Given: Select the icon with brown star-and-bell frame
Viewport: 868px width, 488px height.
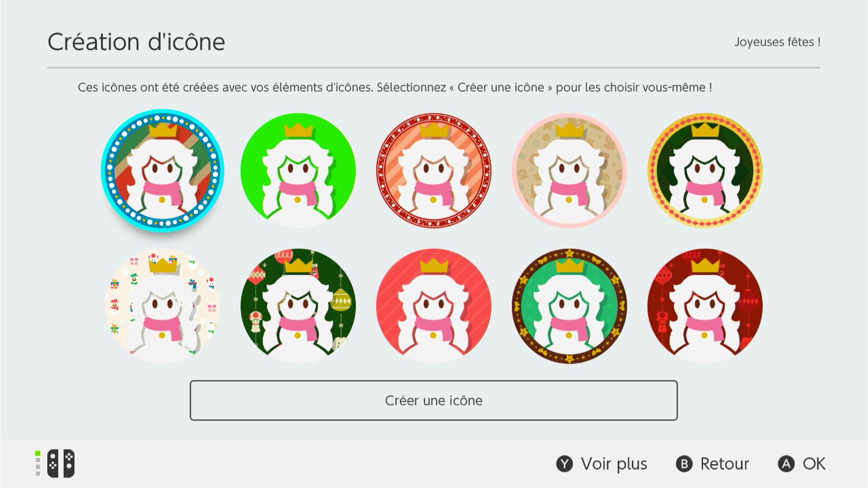Looking at the screenshot, I should click(569, 306).
